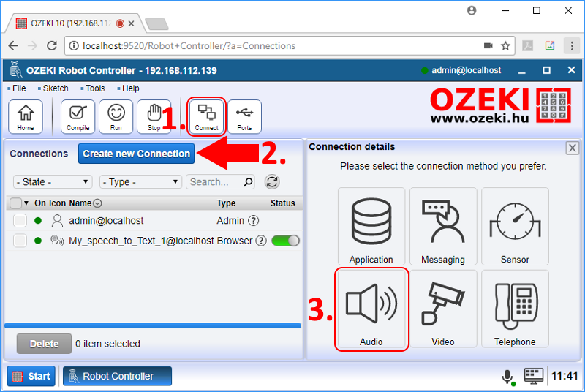Select the Video connection method
585x392 pixels.
click(443, 309)
